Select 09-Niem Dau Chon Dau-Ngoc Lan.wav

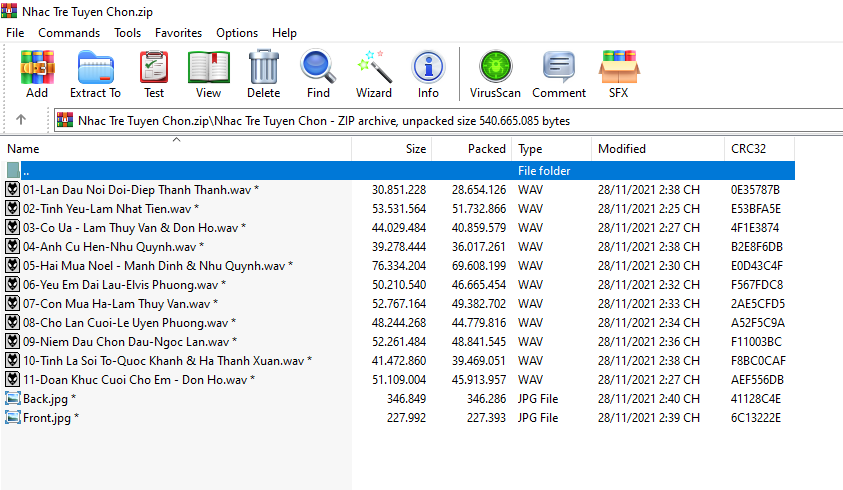126,342
